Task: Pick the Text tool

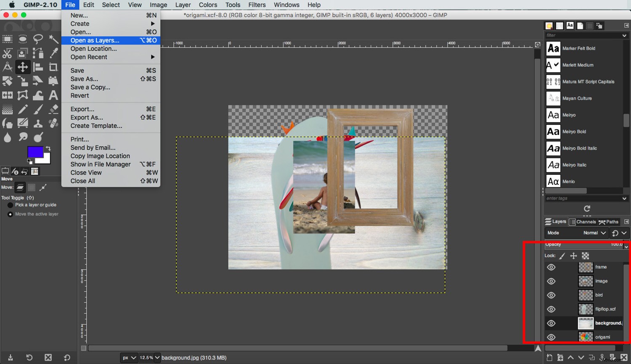Action: click(x=54, y=95)
